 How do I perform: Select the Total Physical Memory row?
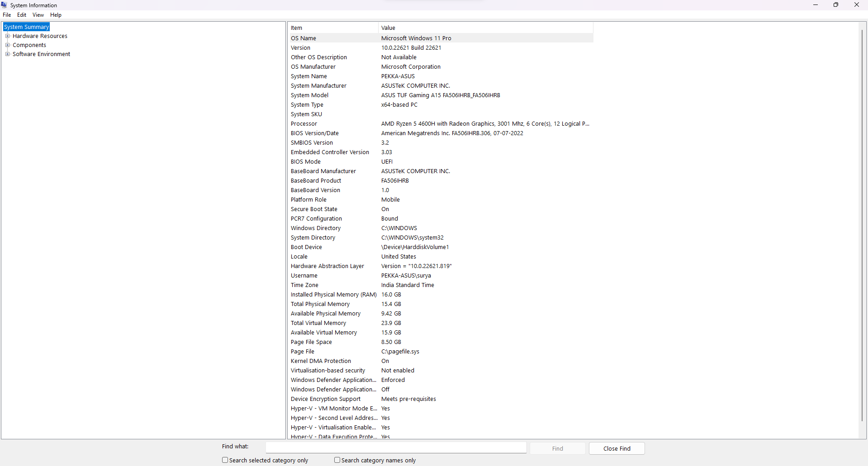pyautogui.click(x=441, y=304)
